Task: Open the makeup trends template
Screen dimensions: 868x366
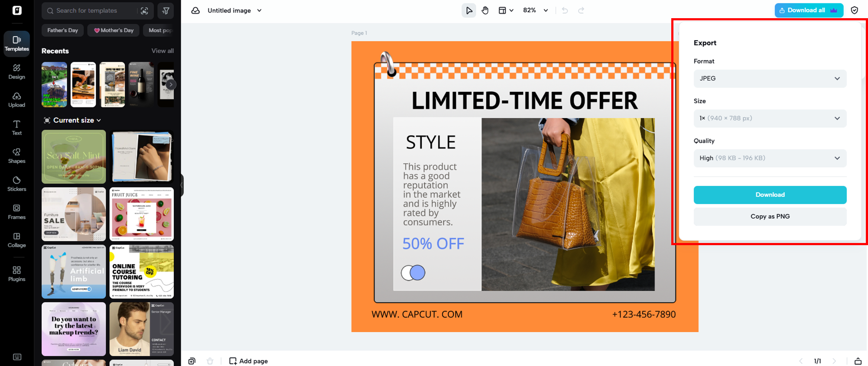Action: coord(74,329)
